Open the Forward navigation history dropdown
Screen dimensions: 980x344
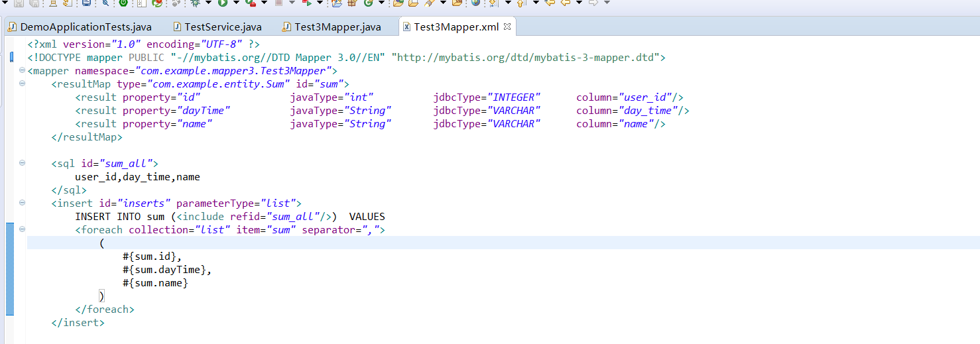point(607,2)
